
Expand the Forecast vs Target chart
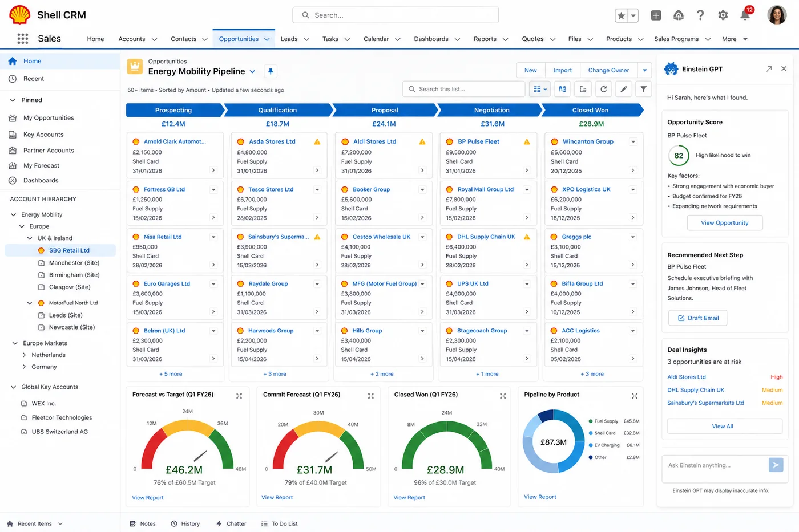(x=239, y=396)
